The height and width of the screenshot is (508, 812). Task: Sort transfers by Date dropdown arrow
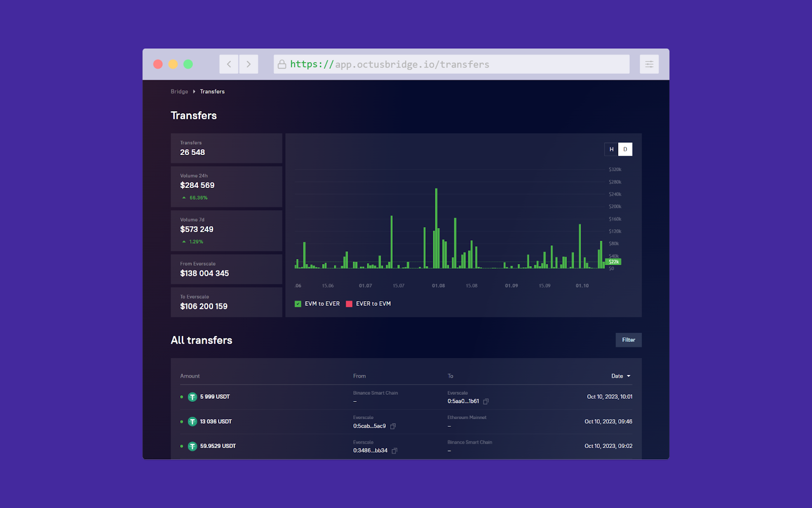point(629,376)
